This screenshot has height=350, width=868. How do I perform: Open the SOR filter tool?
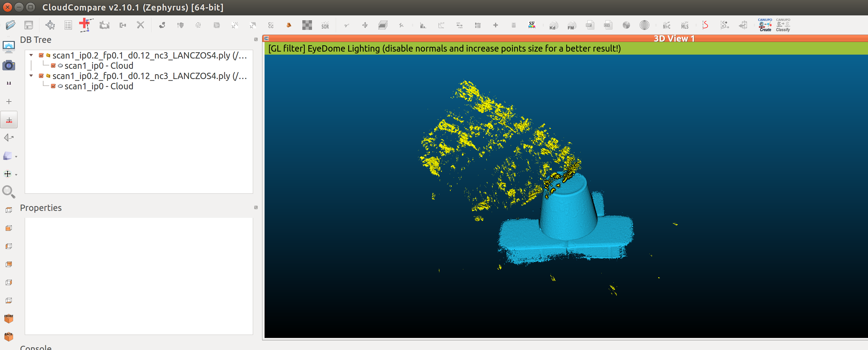pyautogui.click(x=325, y=25)
